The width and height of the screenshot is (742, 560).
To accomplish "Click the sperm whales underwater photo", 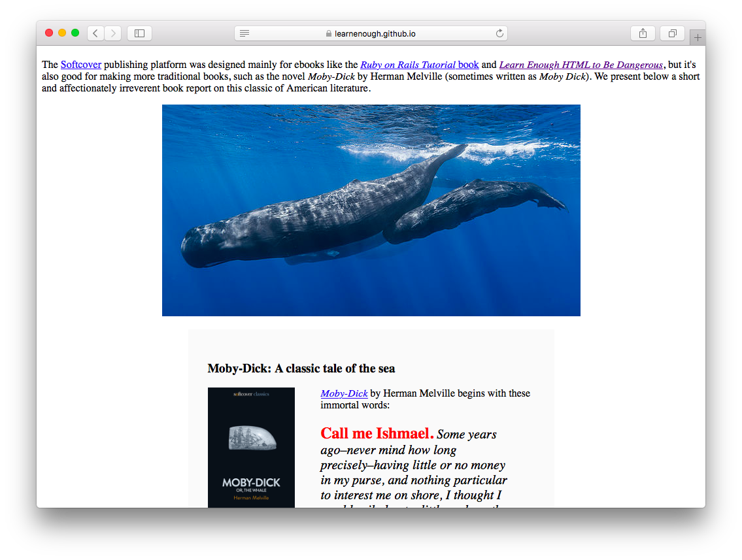I will click(x=371, y=210).
